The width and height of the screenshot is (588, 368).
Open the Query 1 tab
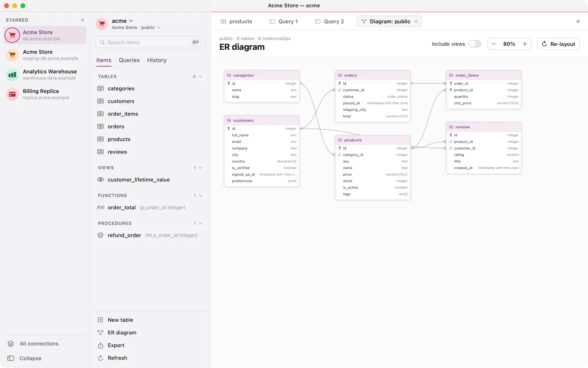pos(284,21)
